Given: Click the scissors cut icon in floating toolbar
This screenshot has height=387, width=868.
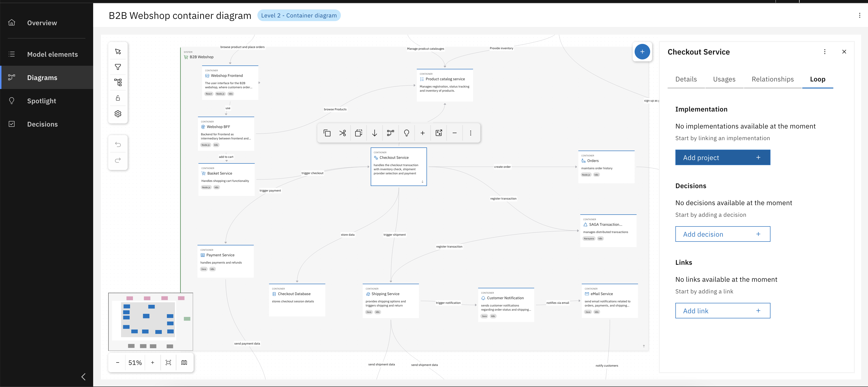Looking at the screenshot, I should (x=342, y=133).
